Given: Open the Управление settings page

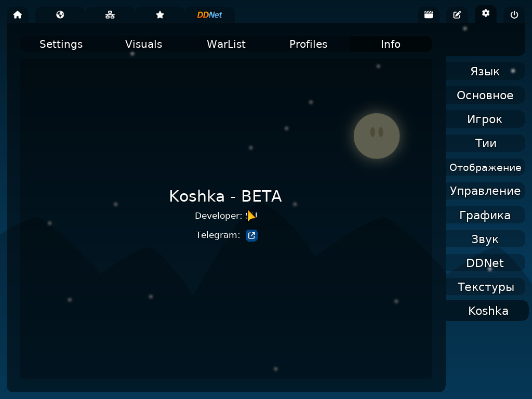Looking at the screenshot, I should point(486,191).
